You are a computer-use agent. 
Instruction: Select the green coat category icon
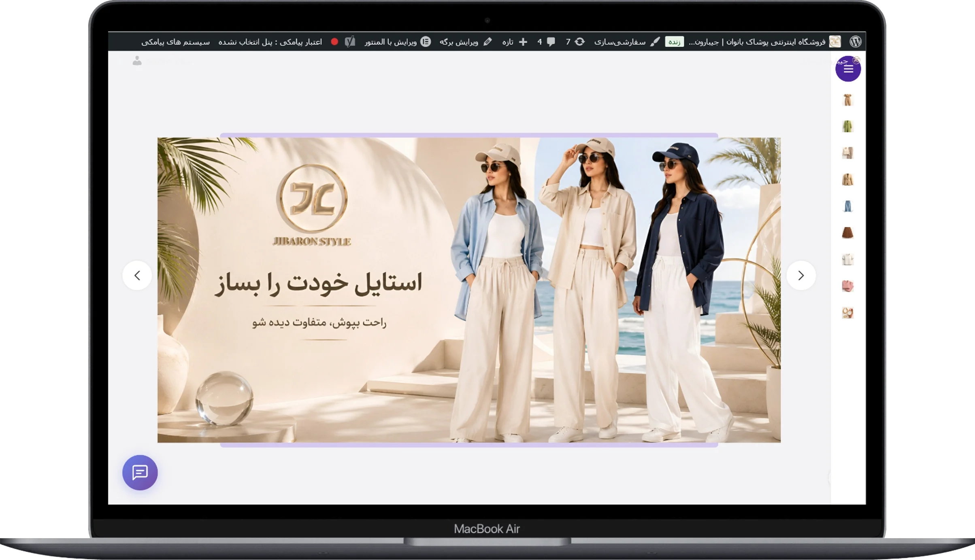click(x=847, y=126)
